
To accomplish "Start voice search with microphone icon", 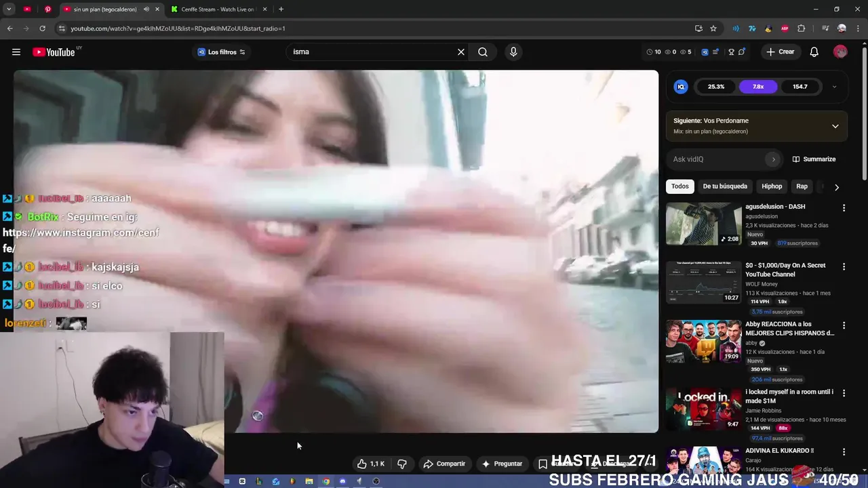I will [x=513, y=52].
